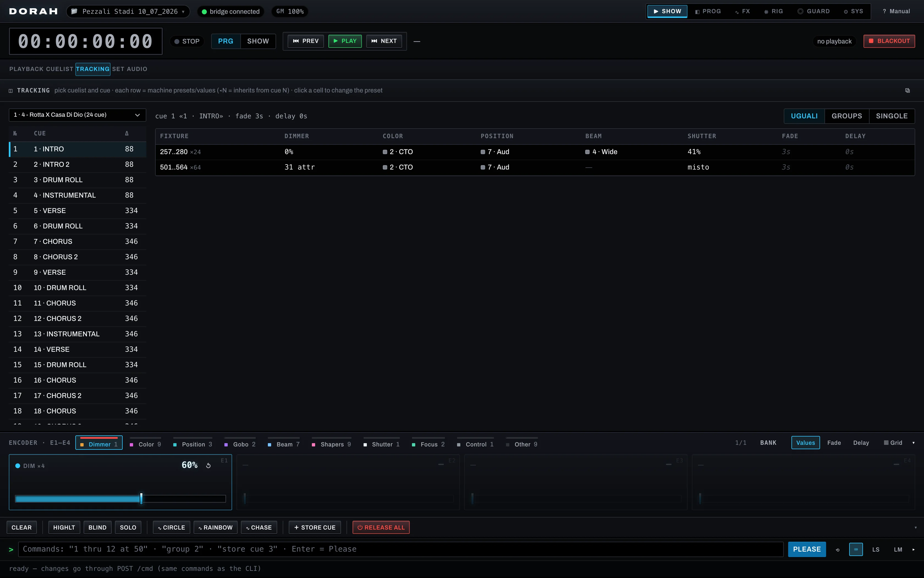Start playback with the PLAY button
924x578 pixels.
(345, 41)
